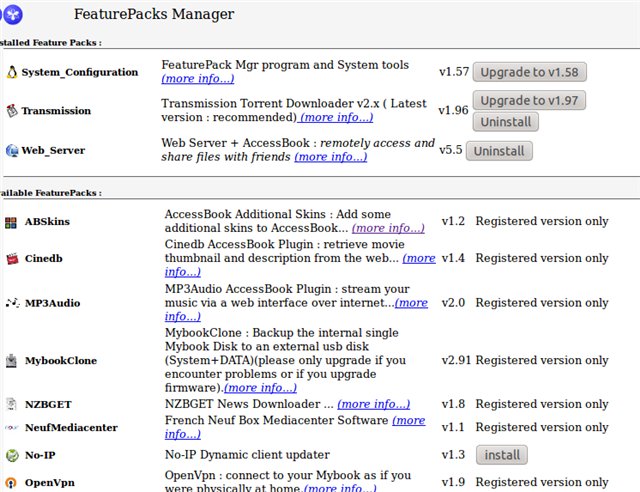Upgrade System_Configuration to v1.58
640x492 pixels.
pyautogui.click(x=529, y=72)
